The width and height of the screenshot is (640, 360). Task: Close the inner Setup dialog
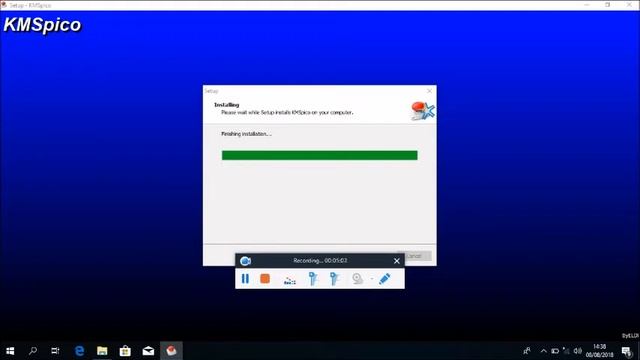429,91
